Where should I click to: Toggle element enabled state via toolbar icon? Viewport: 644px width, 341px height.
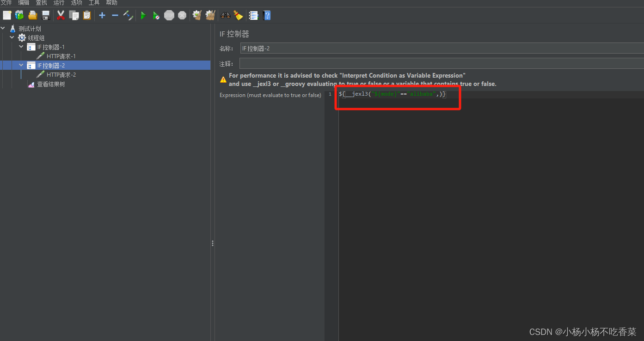[x=128, y=15]
